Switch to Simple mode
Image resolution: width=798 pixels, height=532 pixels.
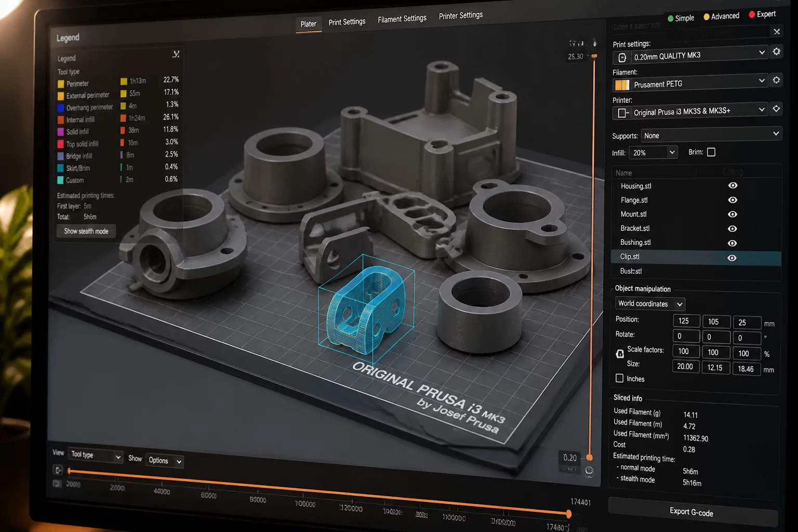pos(681,18)
